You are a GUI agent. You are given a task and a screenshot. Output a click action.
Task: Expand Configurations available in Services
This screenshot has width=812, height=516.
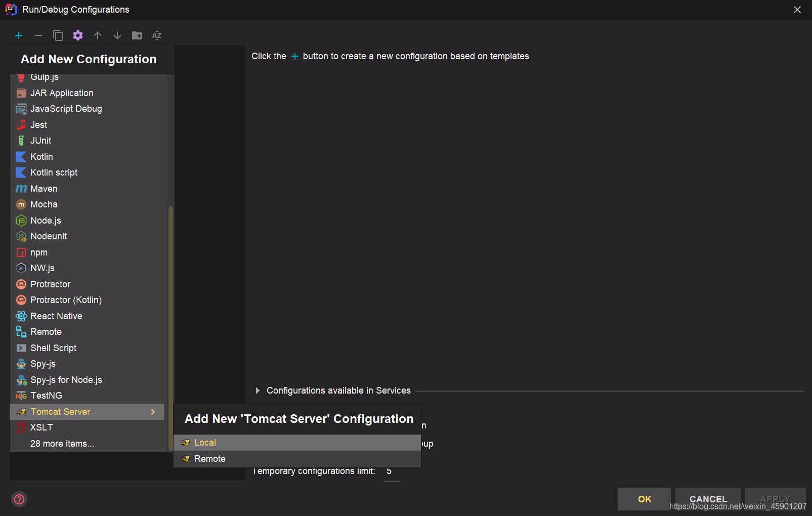258,391
